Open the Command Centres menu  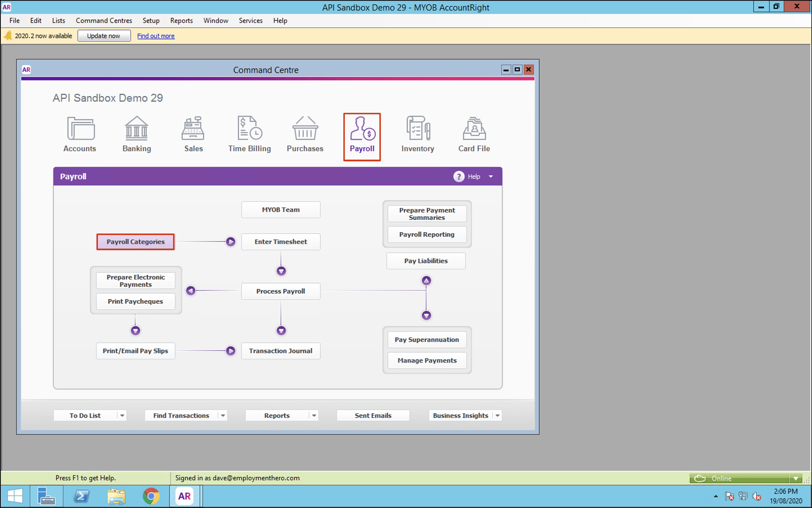[x=104, y=21]
